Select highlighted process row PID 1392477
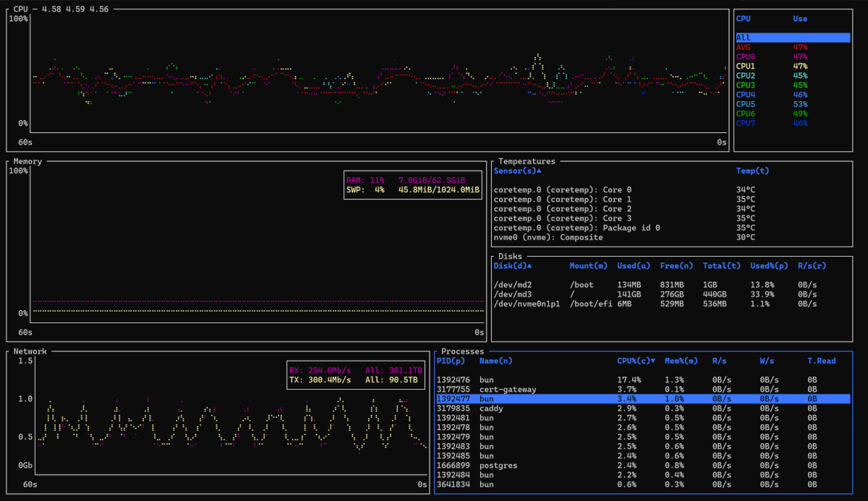This screenshot has width=868, height=501. click(644, 398)
